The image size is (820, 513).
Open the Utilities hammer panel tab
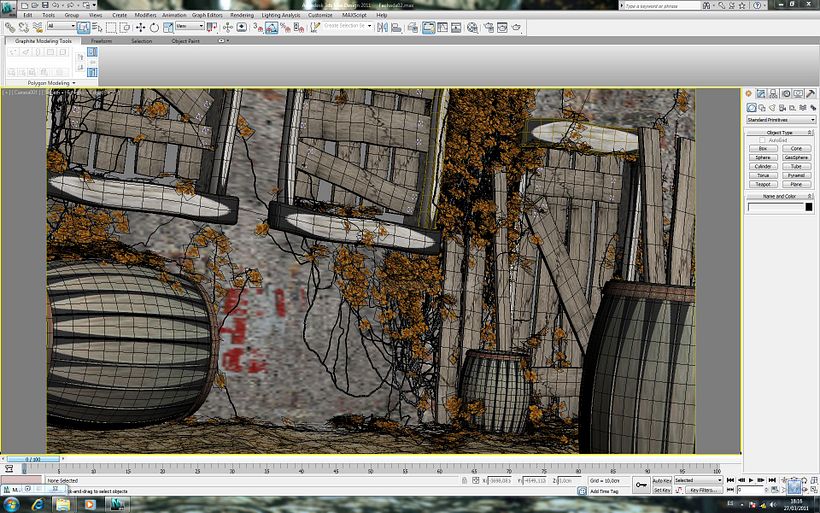coord(810,93)
